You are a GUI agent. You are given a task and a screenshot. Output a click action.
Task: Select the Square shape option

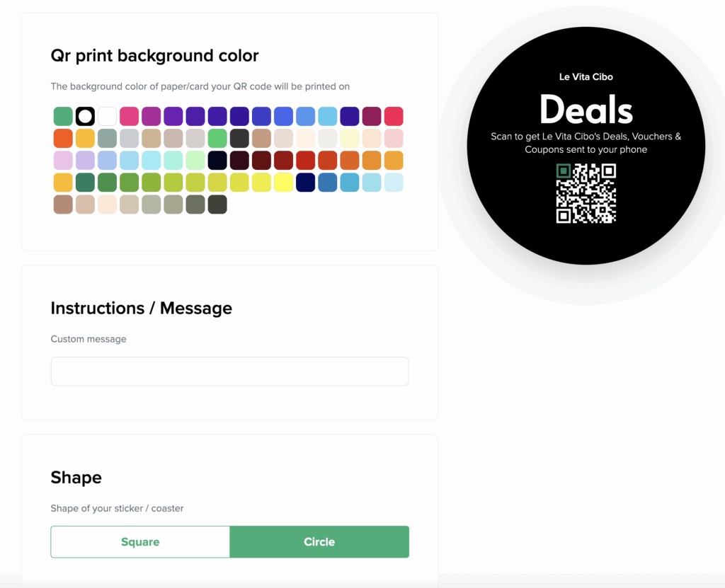coord(140,542)
